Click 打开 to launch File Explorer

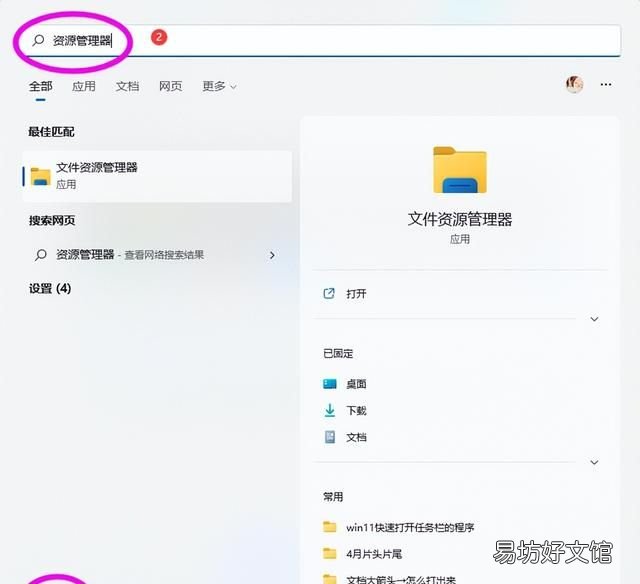356,294
